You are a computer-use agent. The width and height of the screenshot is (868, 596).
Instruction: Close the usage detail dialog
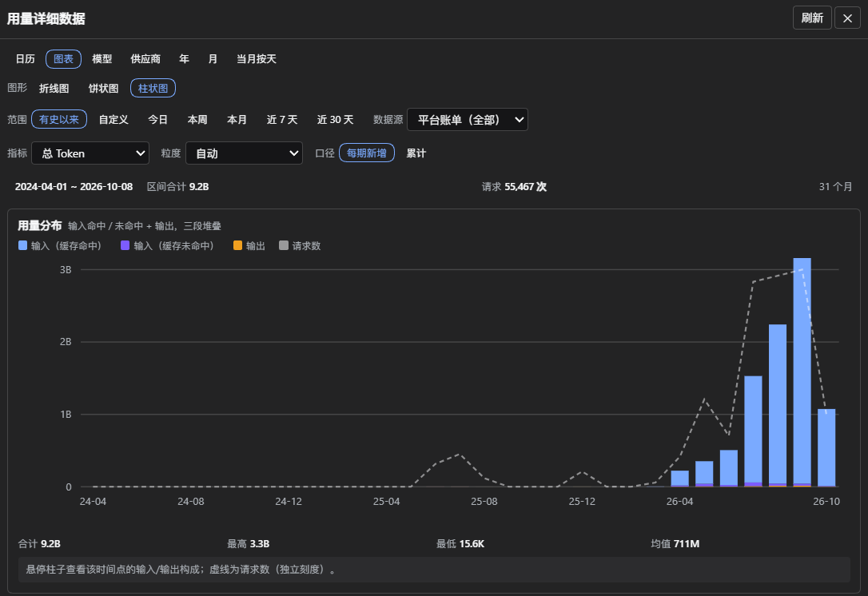pyautogui.click(x=847, y=18)
